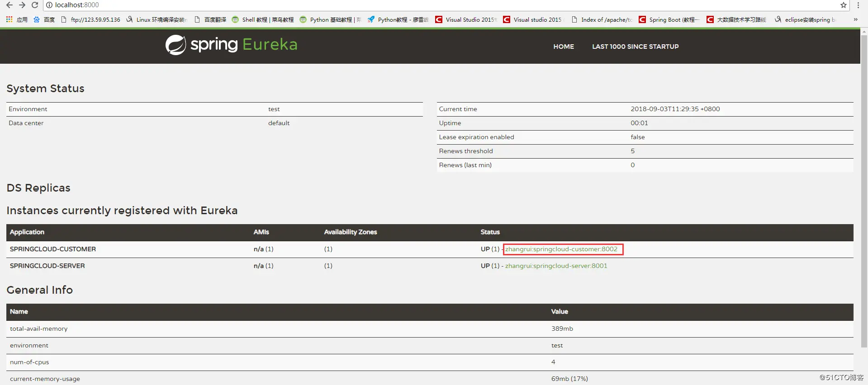Open the browser three-dot menu
This screenshot has width=868, height=385.
pyautogui.click(x=858, y=5)
